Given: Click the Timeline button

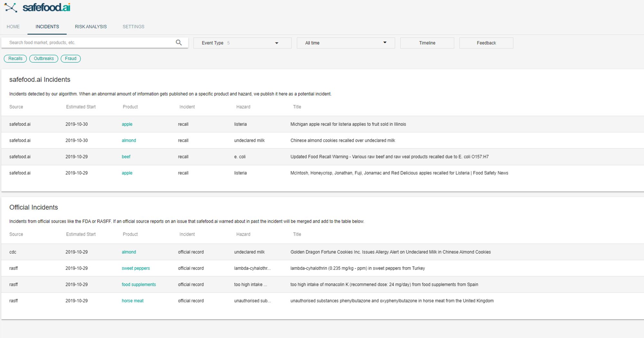Looking at the screenshot, I should 427,43.
